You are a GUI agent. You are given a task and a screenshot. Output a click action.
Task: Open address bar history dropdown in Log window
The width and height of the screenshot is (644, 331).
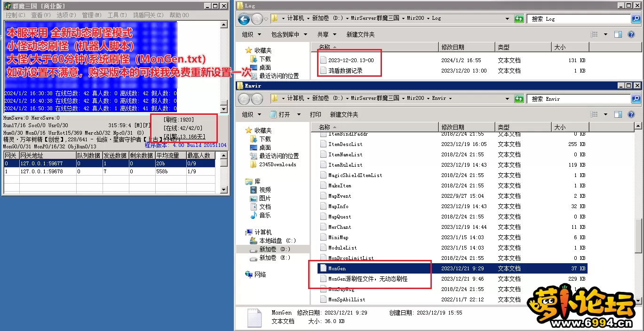[507, 19]
